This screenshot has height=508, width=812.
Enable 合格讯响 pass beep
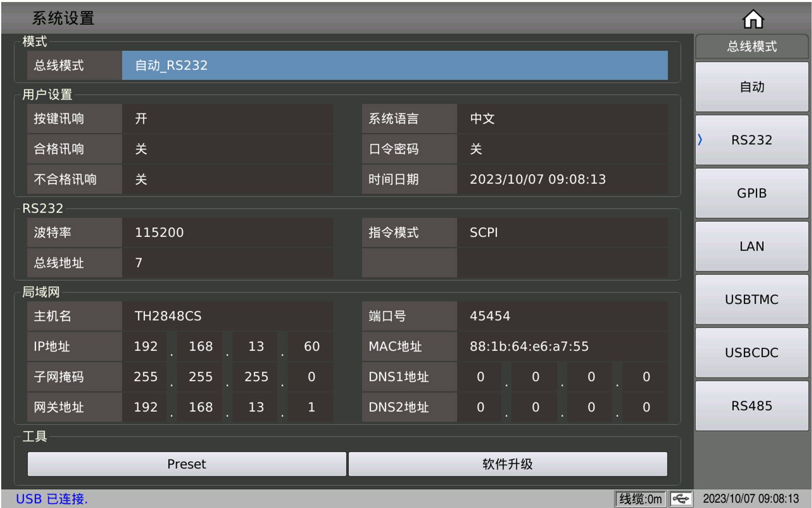click(x=227, y=149)
